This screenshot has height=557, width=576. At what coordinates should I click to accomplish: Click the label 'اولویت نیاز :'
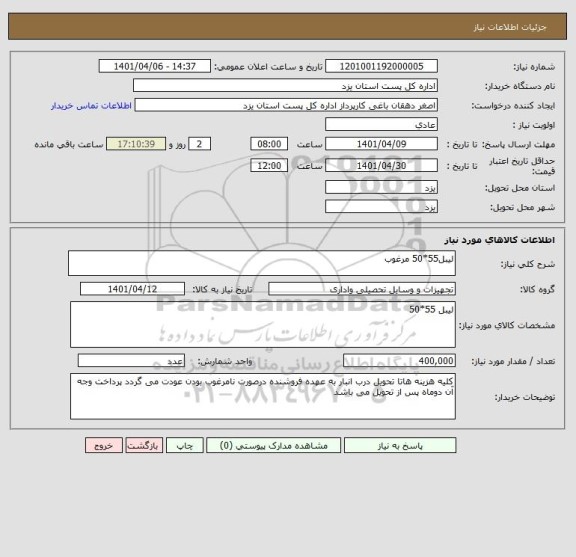click(x=534, y=125)
